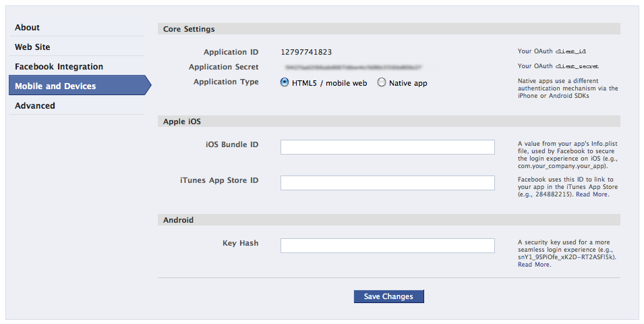Screen dimensions: 644x324
Task: Open Facebook Integration settings
Action: pos(76,67)
